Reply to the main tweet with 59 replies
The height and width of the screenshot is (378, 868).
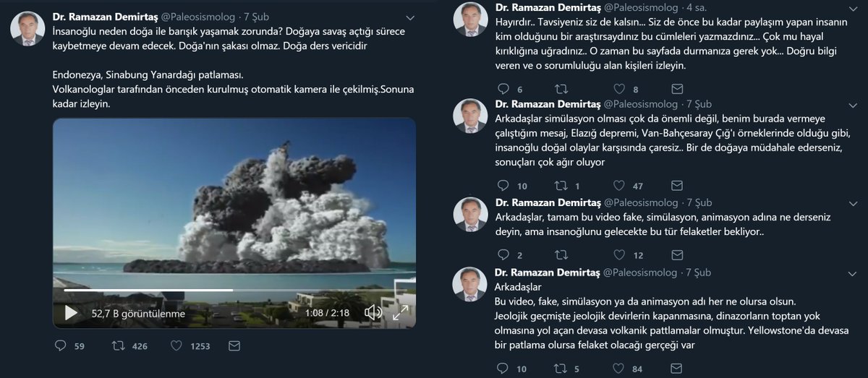60,346
